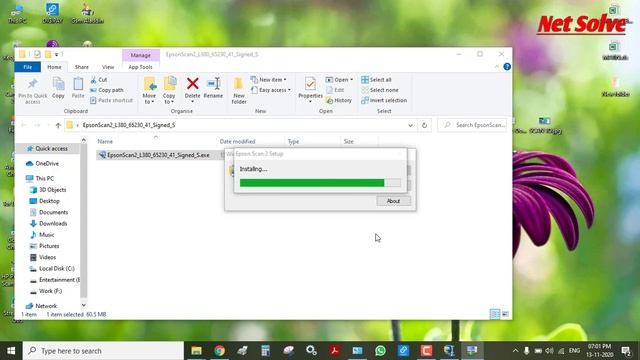Click Select none in ribbon
The image size is (640, 360).
click(380, 90)
